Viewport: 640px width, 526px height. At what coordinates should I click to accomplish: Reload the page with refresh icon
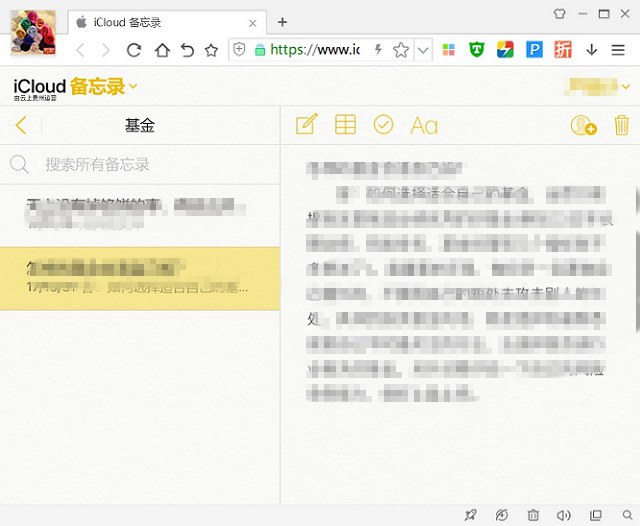pyautogui.click(x=133, y=50)
